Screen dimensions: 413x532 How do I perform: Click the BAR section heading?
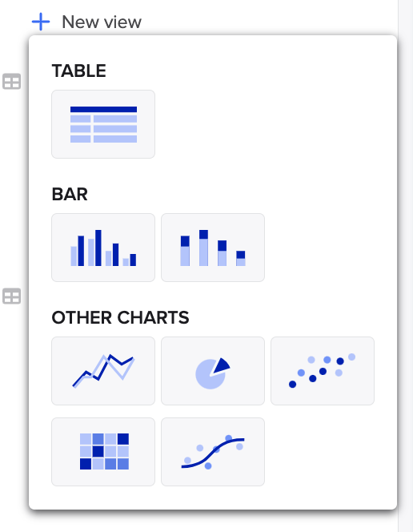click(70, 195)
